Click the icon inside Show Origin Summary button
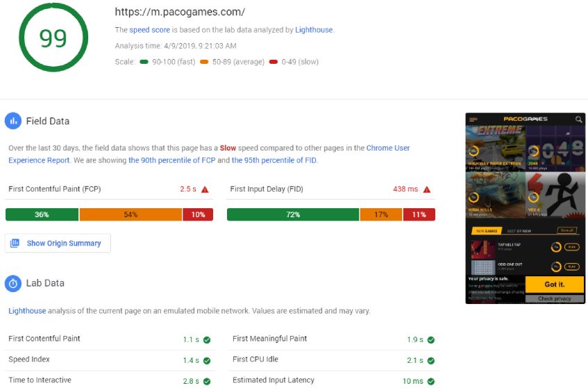The height and width of the screenshot is (390, 588). (15, 243)
